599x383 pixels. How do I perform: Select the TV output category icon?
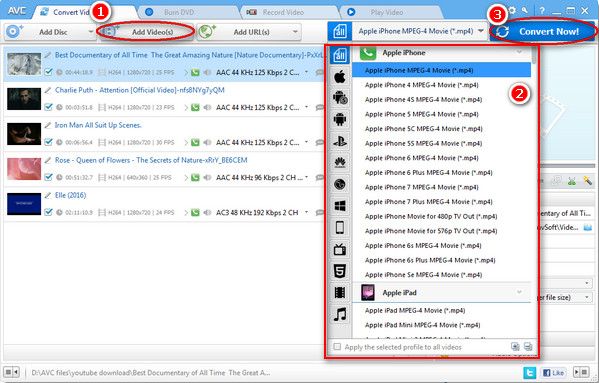point(340,249)
